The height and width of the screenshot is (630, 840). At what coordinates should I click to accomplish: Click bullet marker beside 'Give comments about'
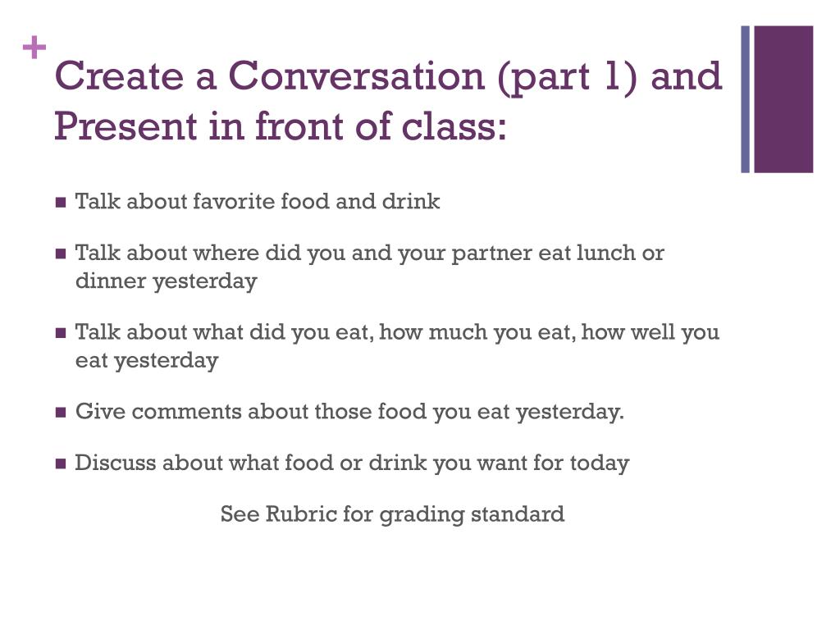(x=61, y=412)
